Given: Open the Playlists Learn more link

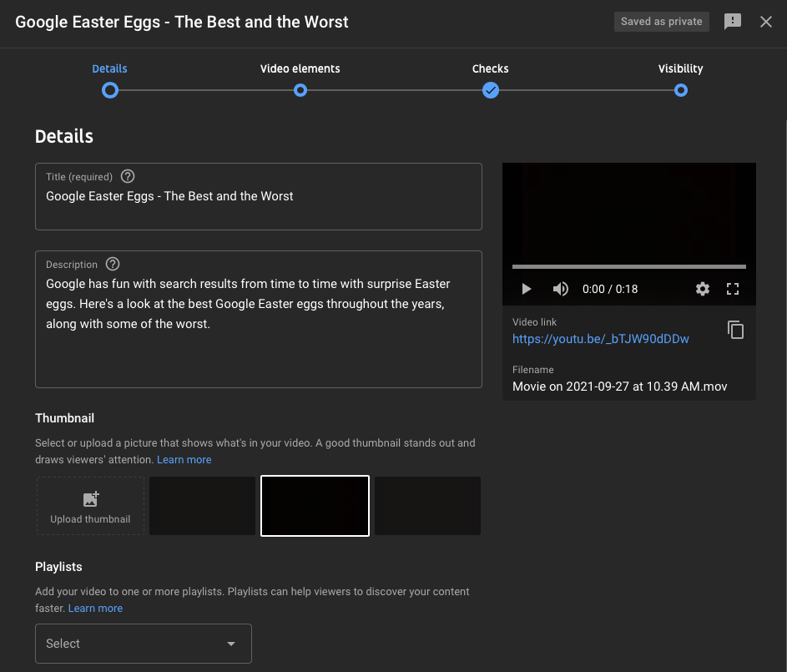Looking at the screenshot, I should click(95, 609).
